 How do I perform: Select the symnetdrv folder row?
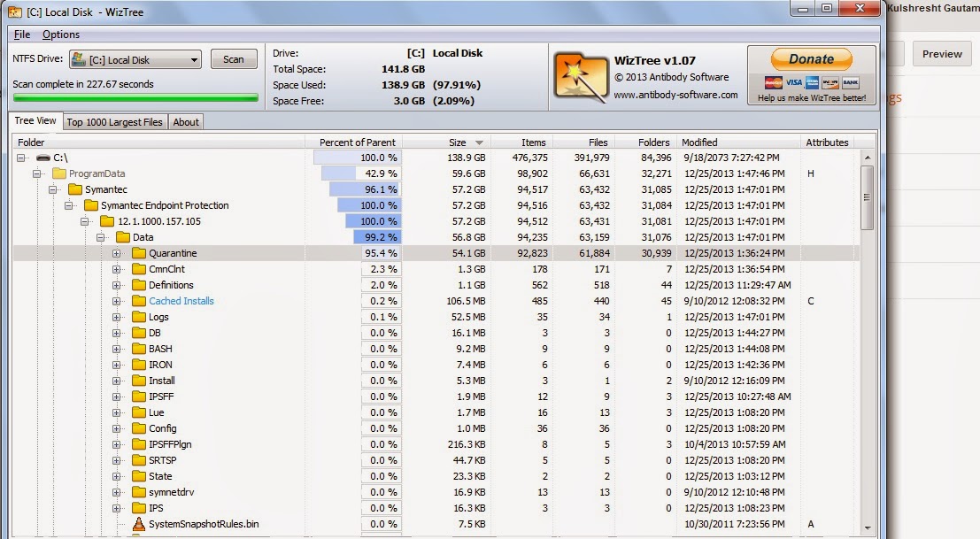pos(436,492)
